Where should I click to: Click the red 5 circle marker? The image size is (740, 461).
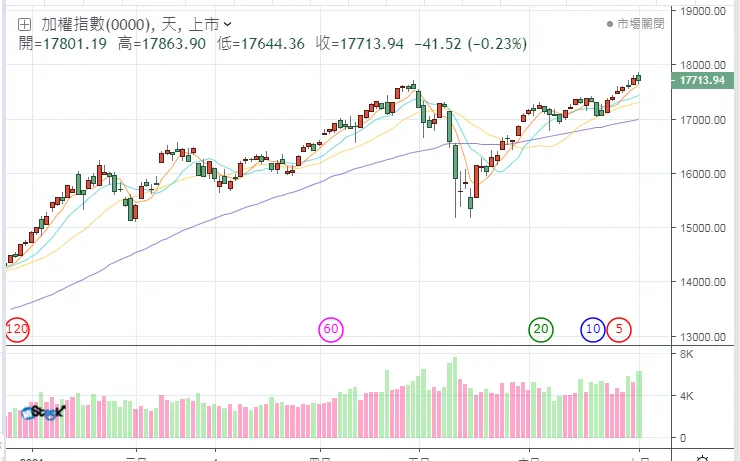coord(619,329)
